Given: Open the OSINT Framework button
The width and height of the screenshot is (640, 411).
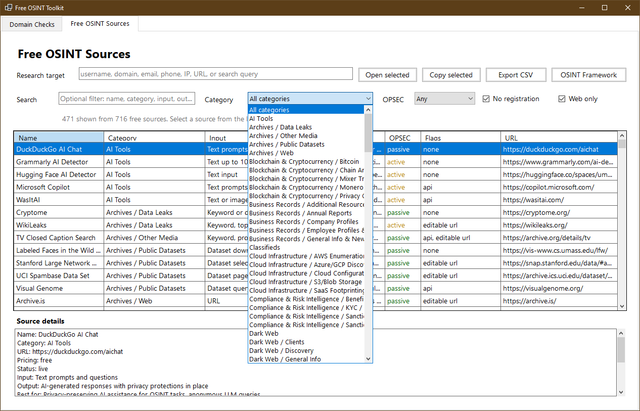Looking at the screenshot, I should pos(589,75).
